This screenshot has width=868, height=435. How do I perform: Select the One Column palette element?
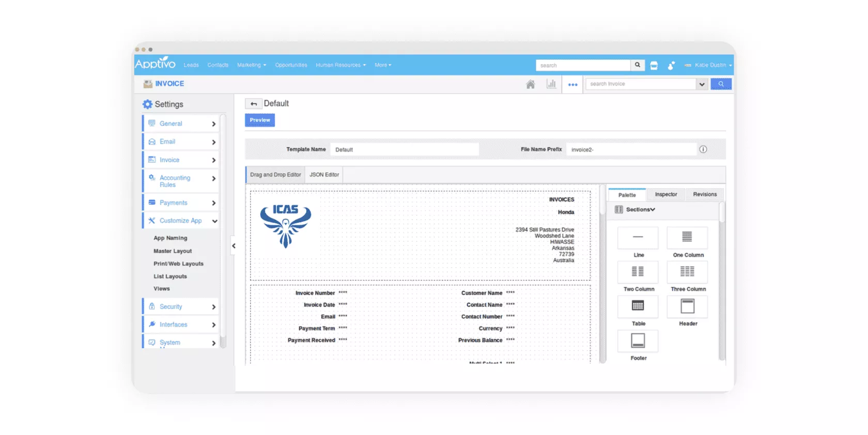(687, 238)
